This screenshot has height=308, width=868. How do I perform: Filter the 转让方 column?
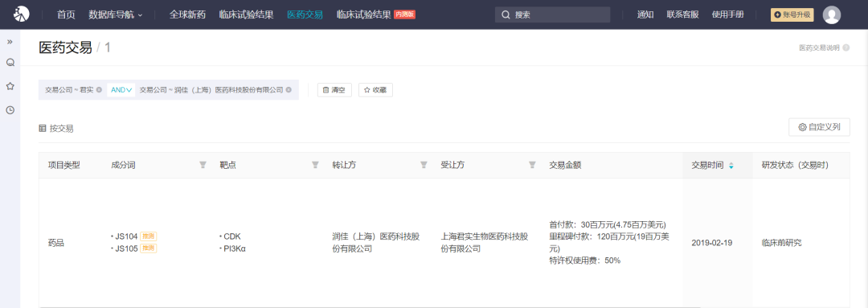[x=424, y=165]
